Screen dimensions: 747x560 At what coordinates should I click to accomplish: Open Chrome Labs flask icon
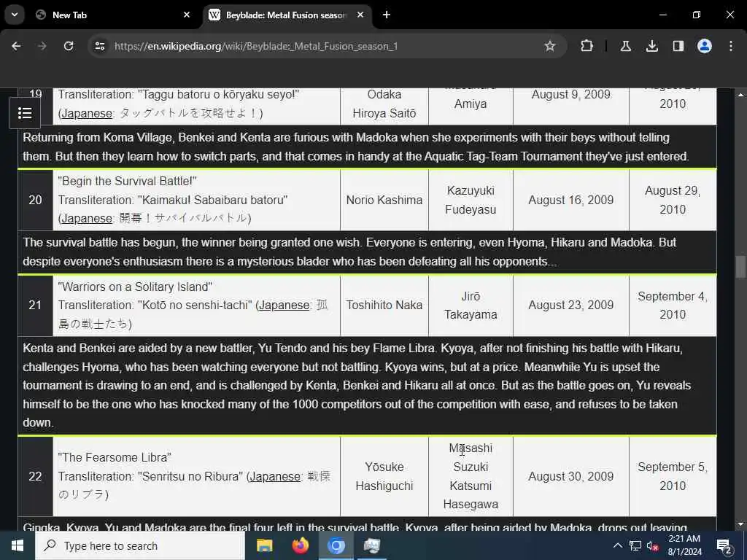[x=625, y=46]
